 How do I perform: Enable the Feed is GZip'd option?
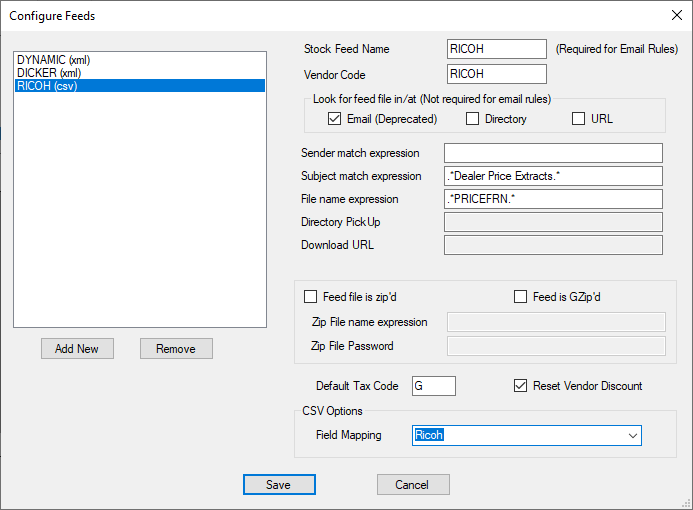(520, 296)
